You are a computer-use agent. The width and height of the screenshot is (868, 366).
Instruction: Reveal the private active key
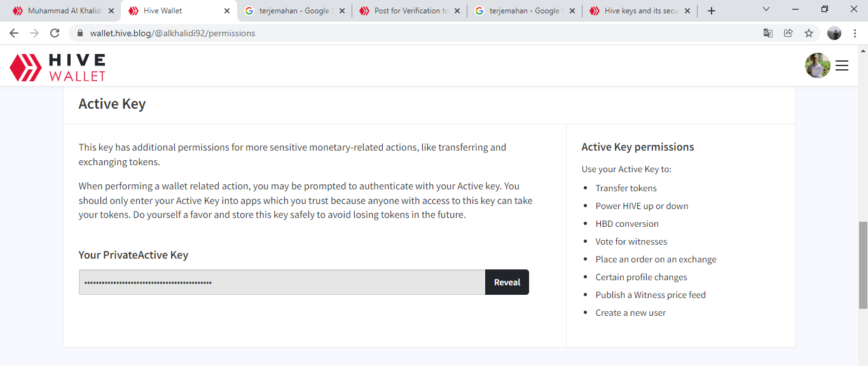[x=507, y=282]
